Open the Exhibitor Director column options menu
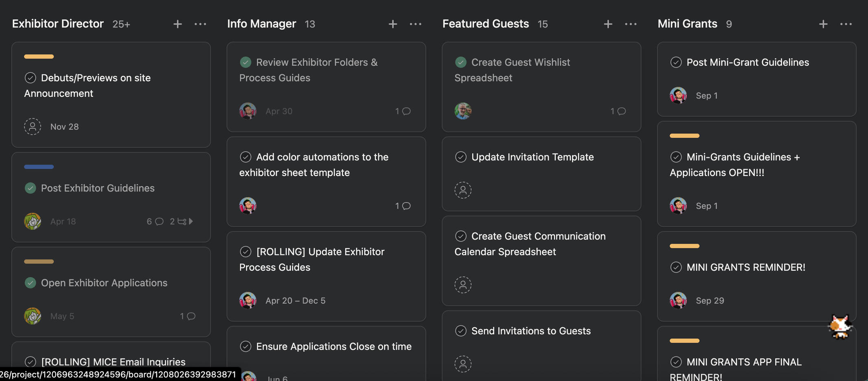 (200, 24)
